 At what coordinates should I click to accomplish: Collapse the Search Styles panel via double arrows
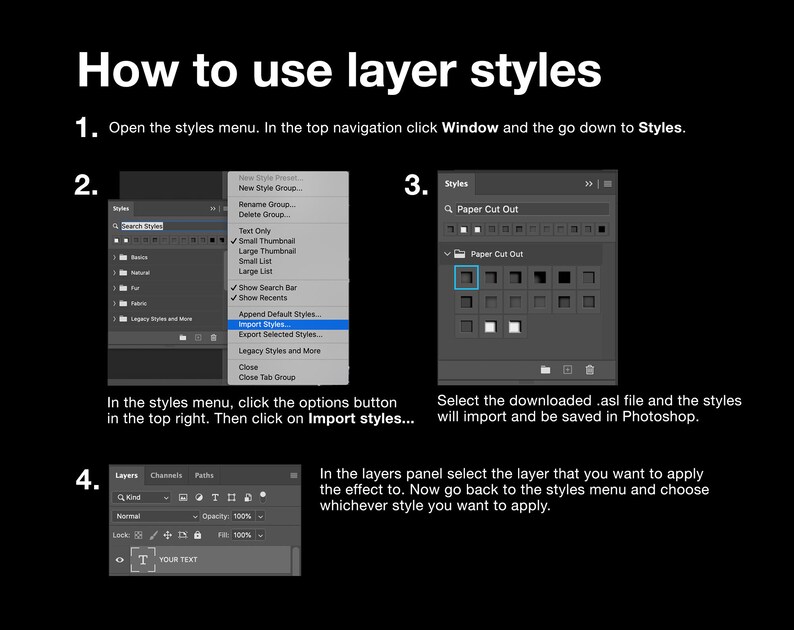coord(213,209)
